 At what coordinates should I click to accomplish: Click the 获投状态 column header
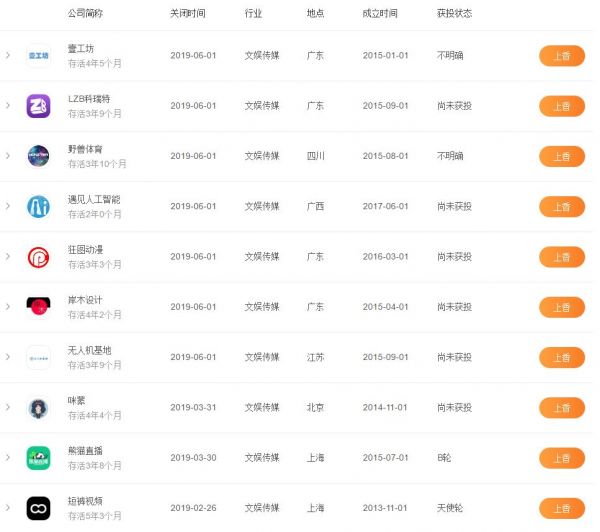click(455, 13)
